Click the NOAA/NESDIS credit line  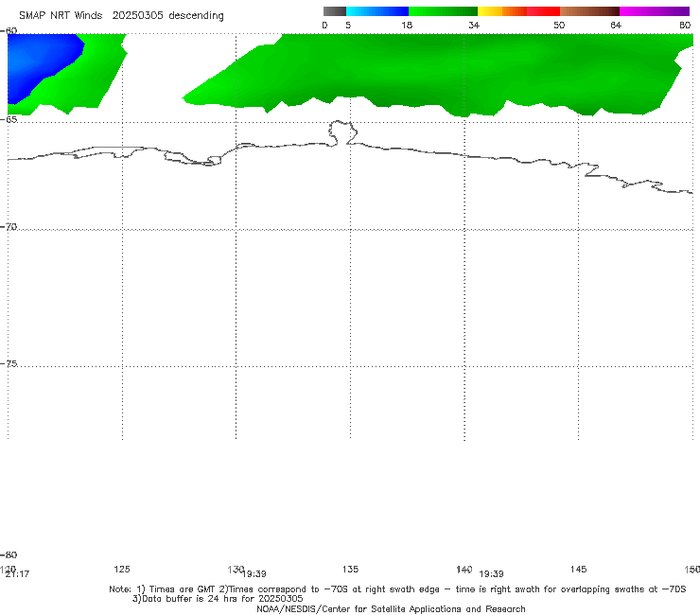pos(391,608)
